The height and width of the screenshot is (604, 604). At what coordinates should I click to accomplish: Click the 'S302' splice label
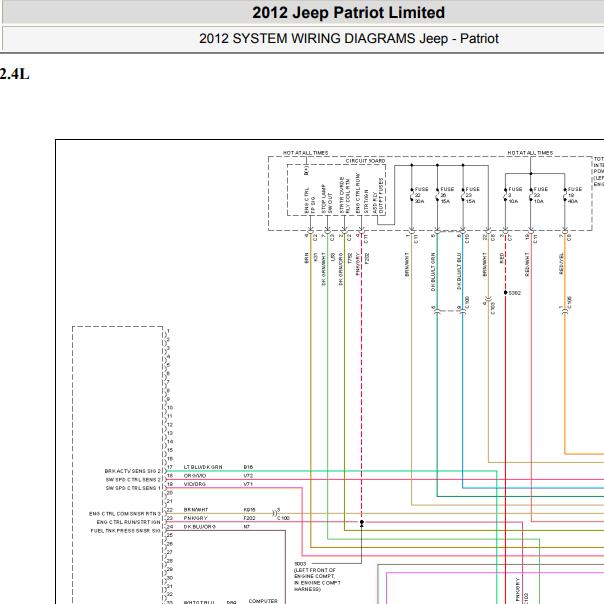coord(515,293)
